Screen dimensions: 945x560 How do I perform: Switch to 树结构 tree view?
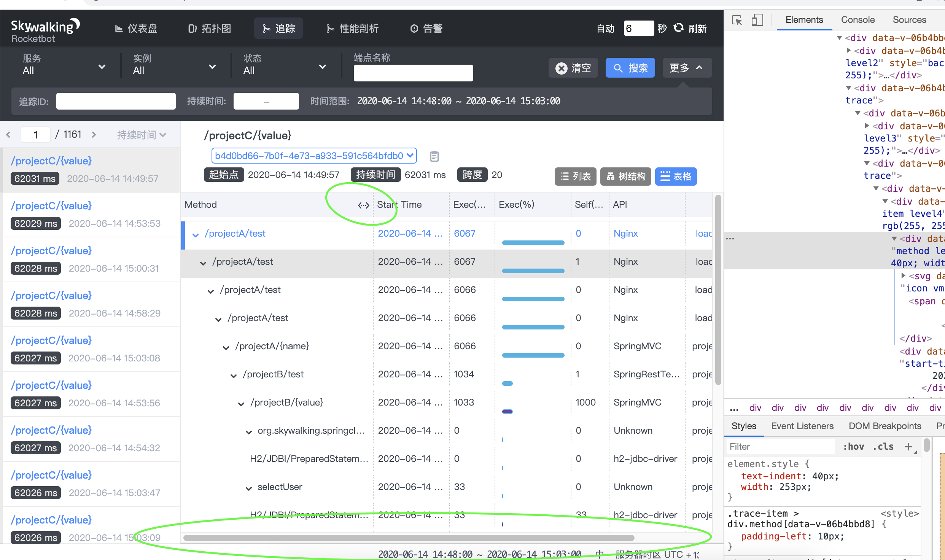[626, 177]
